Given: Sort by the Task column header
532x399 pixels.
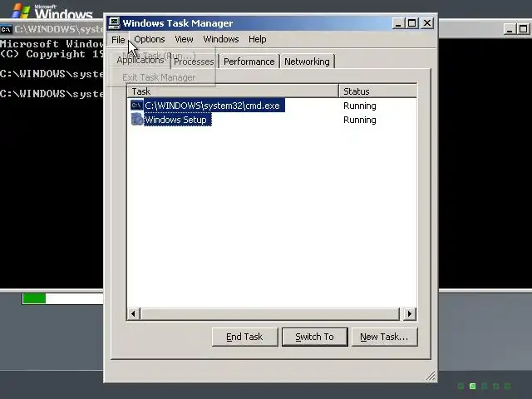Looking at the screenshot, I should (233, 91).
